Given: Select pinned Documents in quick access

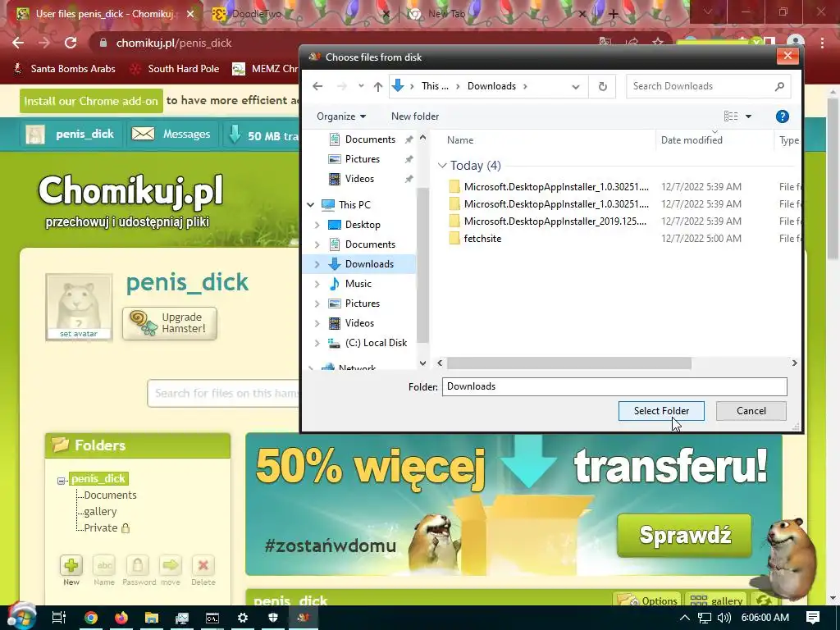Looking at the screenshot, I should pos(370,139).
